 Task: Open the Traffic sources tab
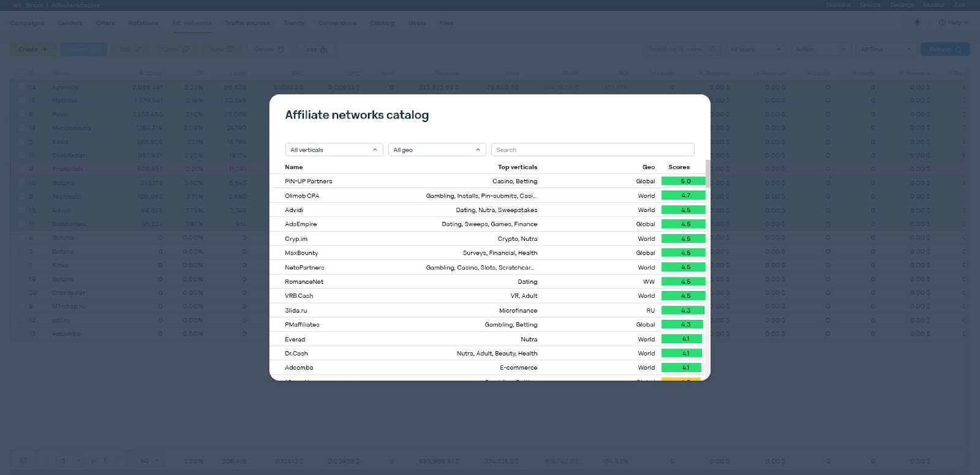[x=247, y=23]
